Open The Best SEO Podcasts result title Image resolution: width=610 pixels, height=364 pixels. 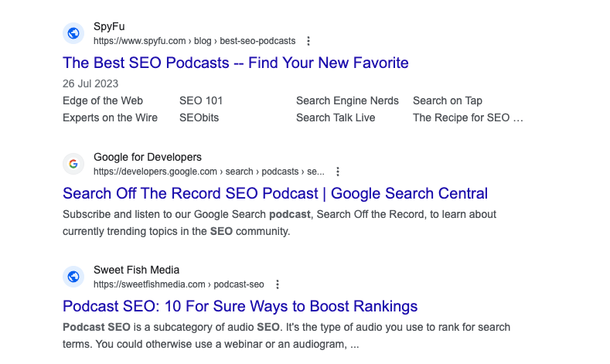coord(236,63)
